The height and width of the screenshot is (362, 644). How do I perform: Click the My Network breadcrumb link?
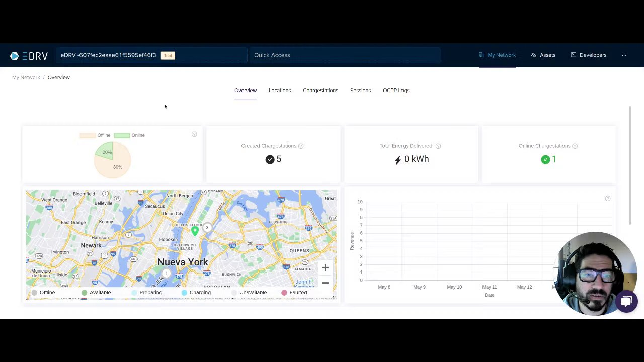coord(26,77)
